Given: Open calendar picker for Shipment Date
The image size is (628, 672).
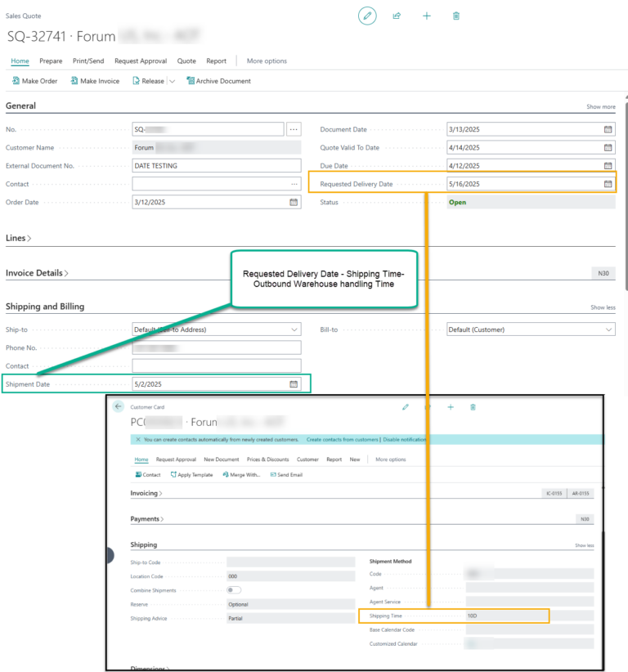Looking at the screenshot, I should click(294, 384).
